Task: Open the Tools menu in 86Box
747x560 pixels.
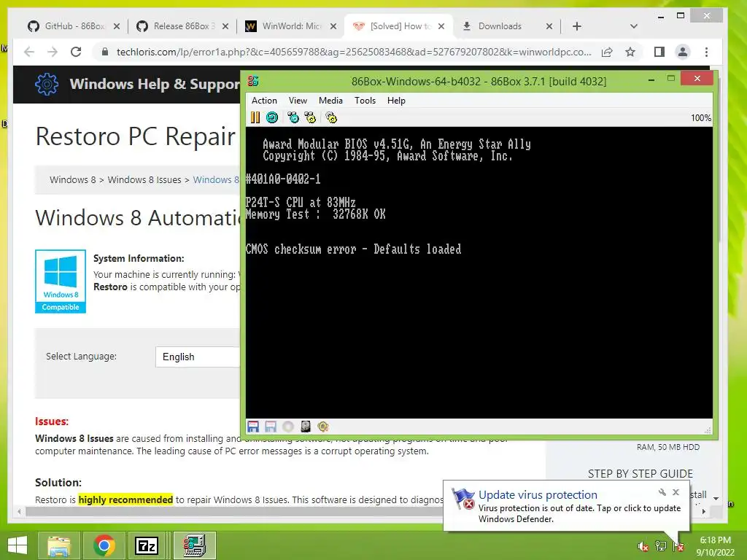Action: click(x=365, y=101)
